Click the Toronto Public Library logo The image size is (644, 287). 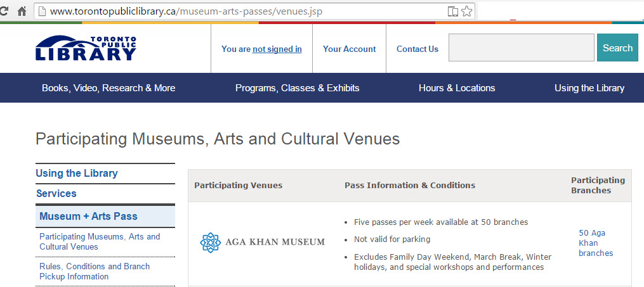tap(86, 48)
